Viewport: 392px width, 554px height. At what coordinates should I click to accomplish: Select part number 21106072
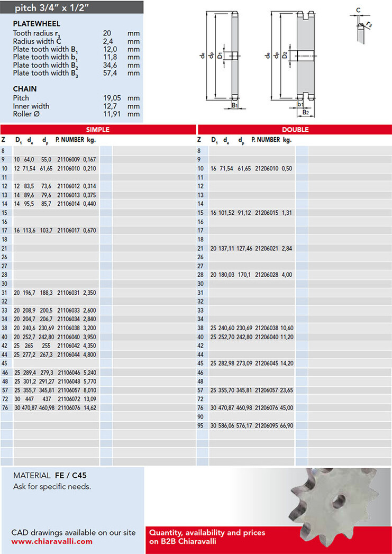[x=69, y=399]
